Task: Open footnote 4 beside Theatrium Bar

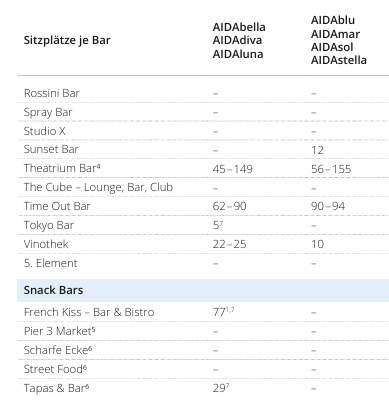Action: [x=98, y=166]
